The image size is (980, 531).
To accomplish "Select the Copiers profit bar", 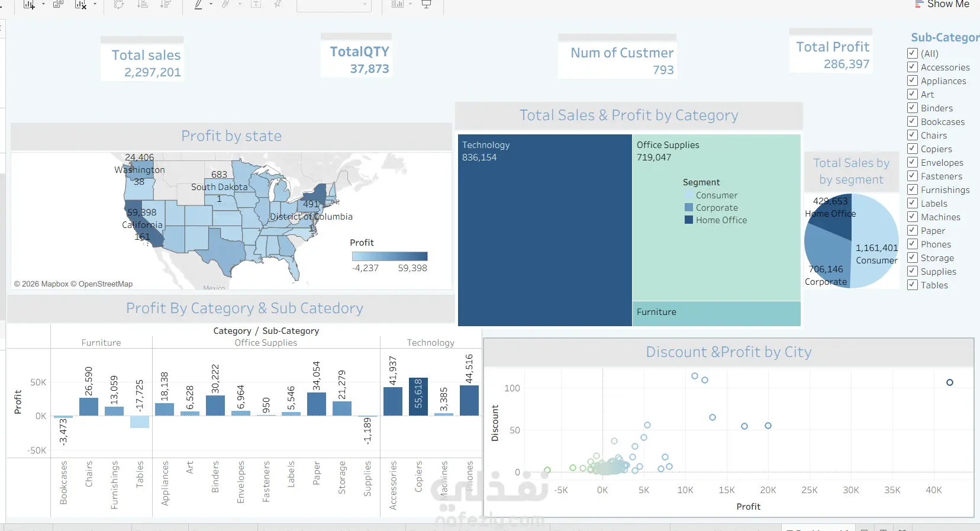I will click(418, 397).
